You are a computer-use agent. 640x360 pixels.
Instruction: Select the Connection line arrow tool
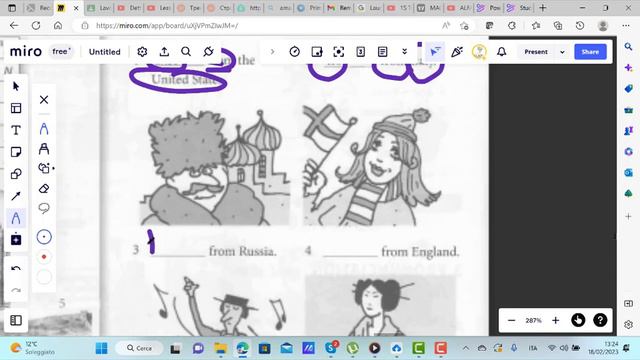pos(16,196)
